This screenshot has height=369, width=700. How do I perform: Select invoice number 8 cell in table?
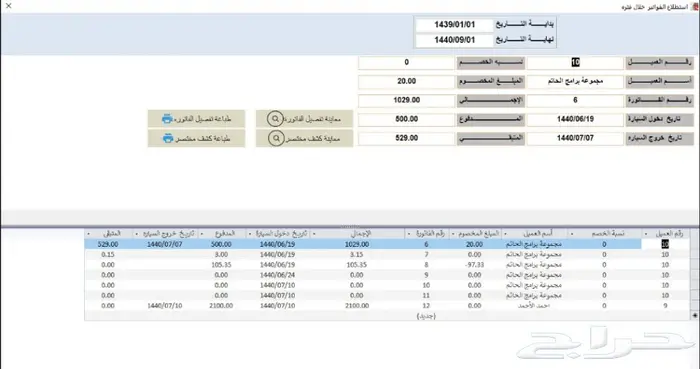tap(426, 265)
